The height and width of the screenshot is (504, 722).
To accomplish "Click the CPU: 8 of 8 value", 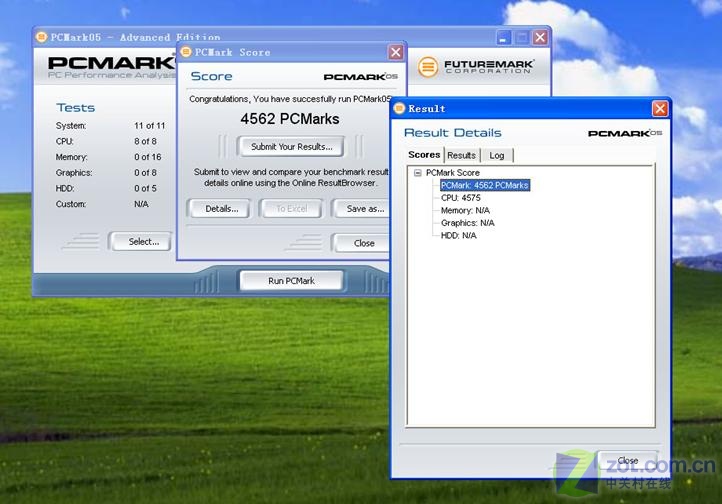I will [x=146, y=141].
